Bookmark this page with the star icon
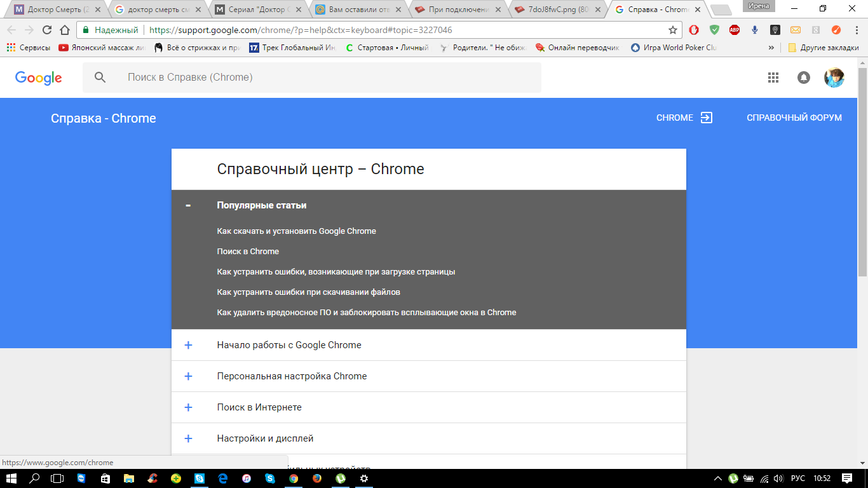This screenshot has width=868, height=488. [x=673, y=30]
